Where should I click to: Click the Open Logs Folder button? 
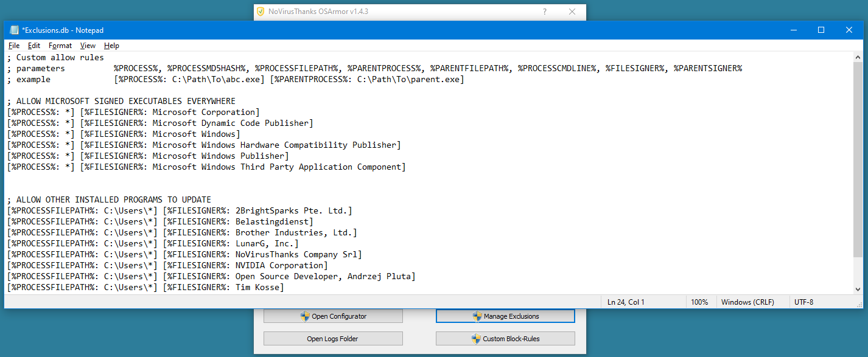[333, 339]
